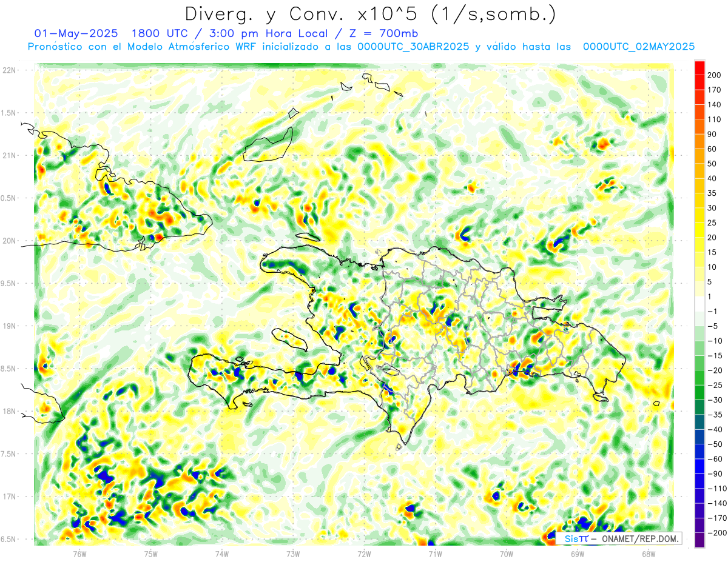Click the '72W' longitude label
Viewport: 728px width, 562px height.
(364, 554)
